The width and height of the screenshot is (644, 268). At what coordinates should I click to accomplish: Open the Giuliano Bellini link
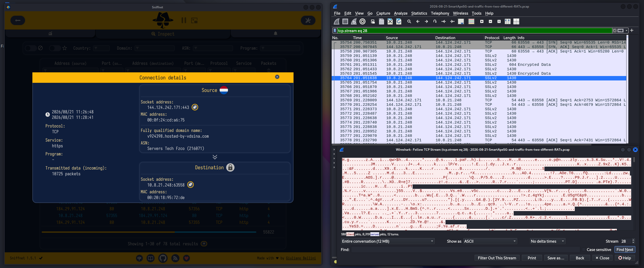click(301, 258)
